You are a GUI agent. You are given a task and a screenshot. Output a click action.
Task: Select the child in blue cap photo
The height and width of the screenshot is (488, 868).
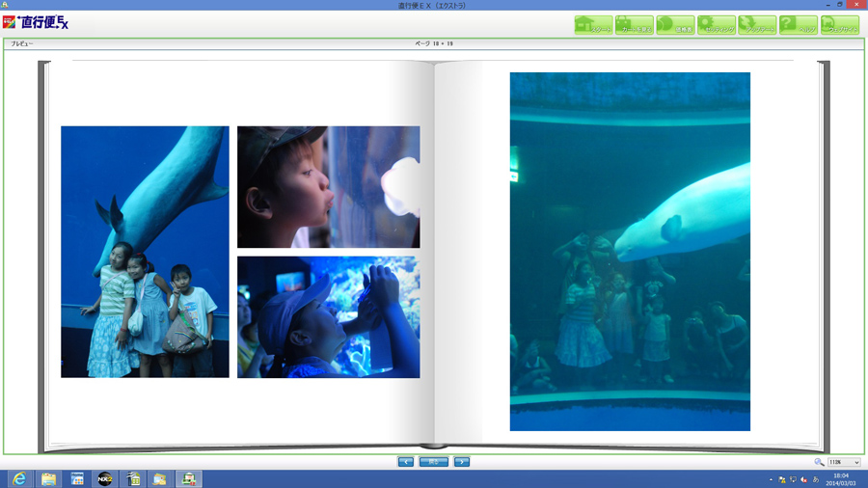pyautogui.click(x=328, y=316)
